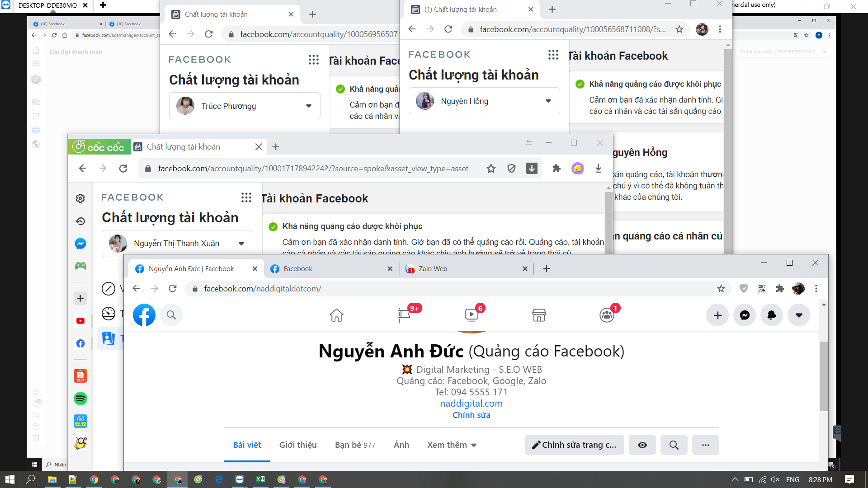868x488 pixels.
Task: Open Spotify icon in Cốc Cốc sidebar
Action: [x=80, y=399]
